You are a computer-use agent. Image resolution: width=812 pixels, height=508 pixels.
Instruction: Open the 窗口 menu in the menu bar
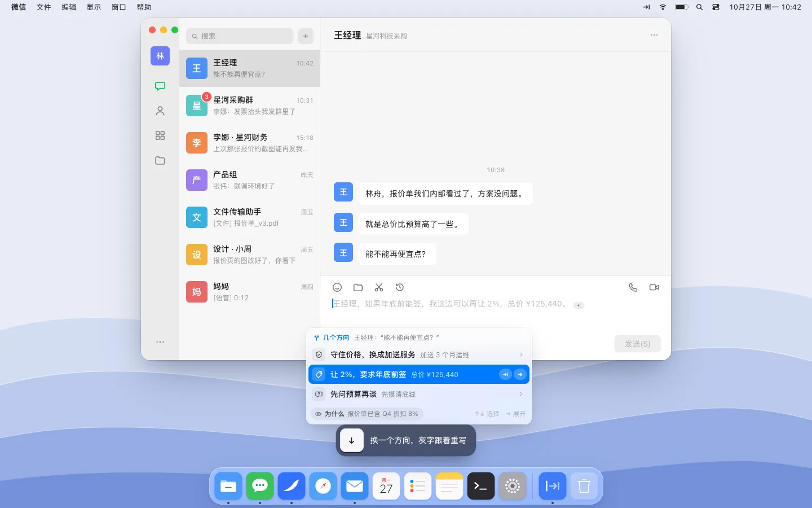tap(118, 7)
